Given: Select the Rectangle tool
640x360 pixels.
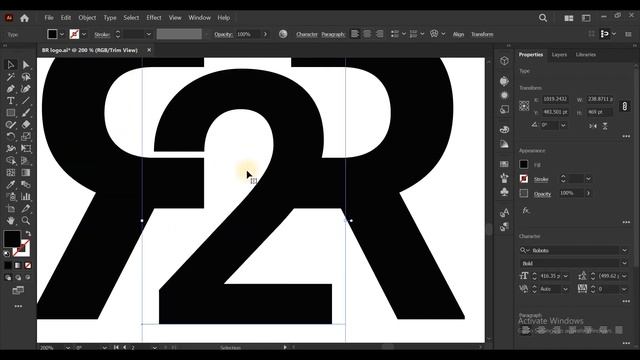Looking at the screenshot, I should [11, 113].
